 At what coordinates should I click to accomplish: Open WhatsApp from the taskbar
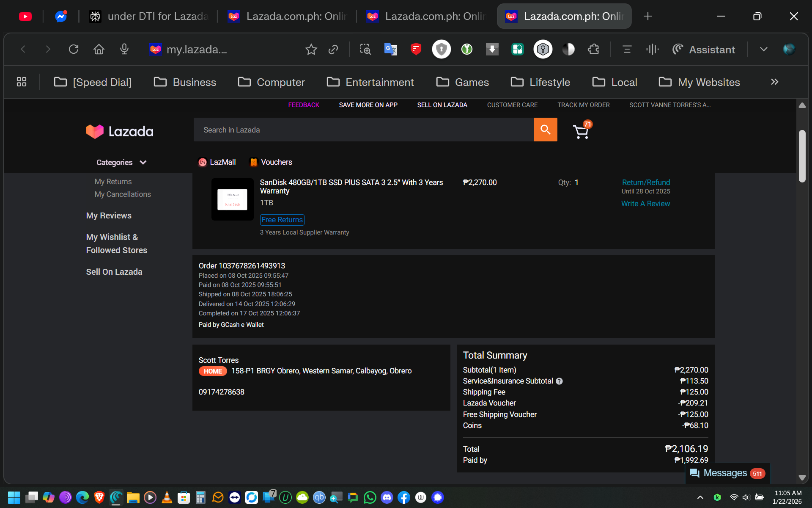pos(370,497)
